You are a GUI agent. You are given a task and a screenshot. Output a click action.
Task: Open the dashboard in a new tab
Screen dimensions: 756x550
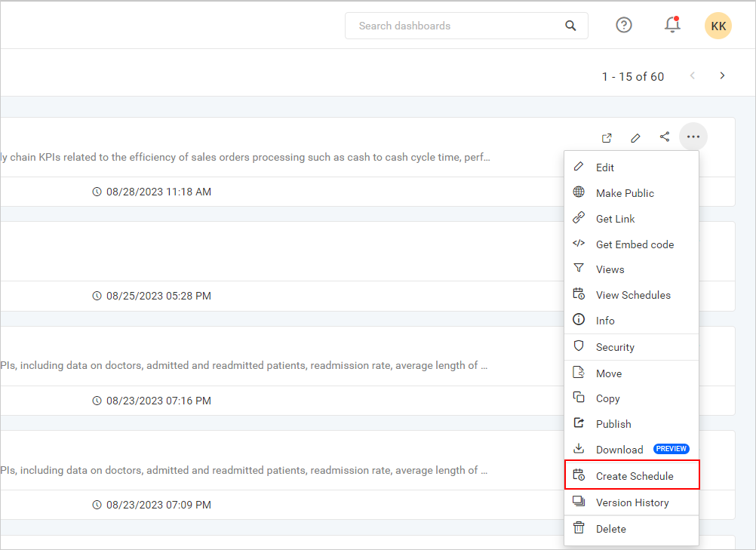pos(607,138)
